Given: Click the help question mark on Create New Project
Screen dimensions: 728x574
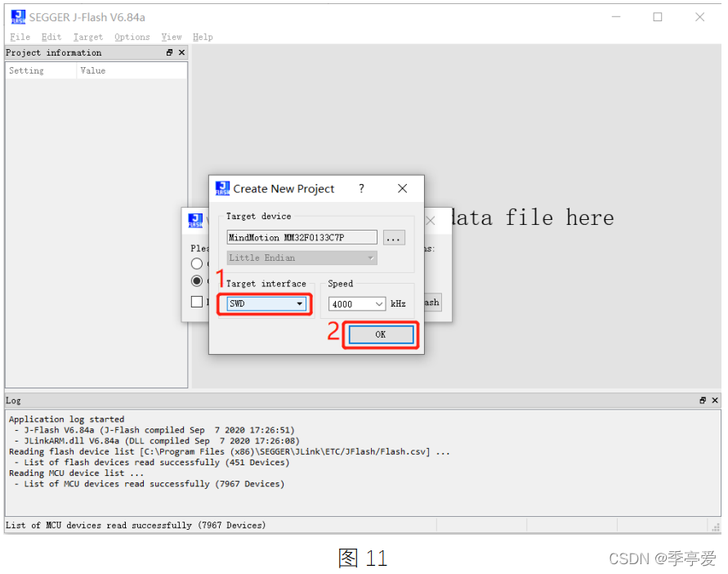Looking at the screenshot, I should tap(361, 189).
